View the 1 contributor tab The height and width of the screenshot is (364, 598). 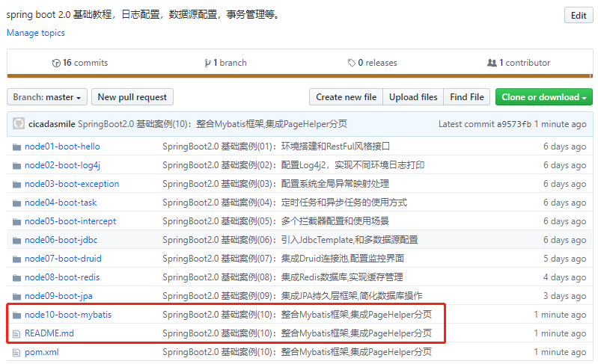[519, 63]
